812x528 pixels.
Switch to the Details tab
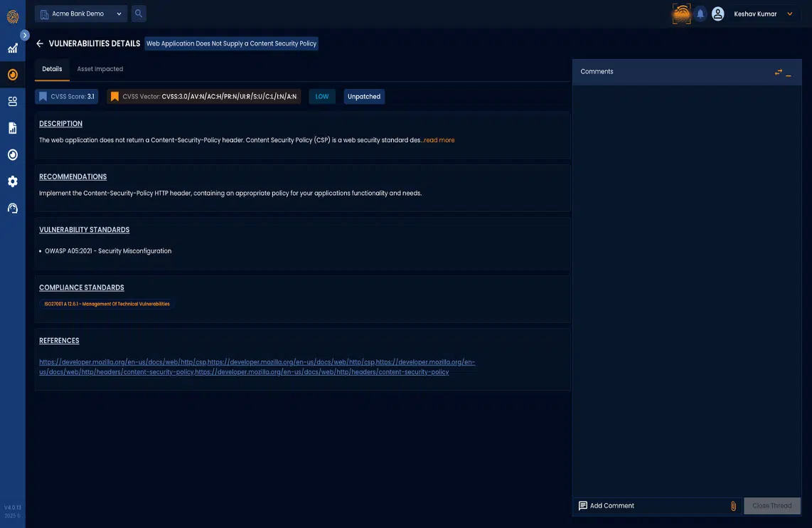pyautogui.click(x=52, y=69)
